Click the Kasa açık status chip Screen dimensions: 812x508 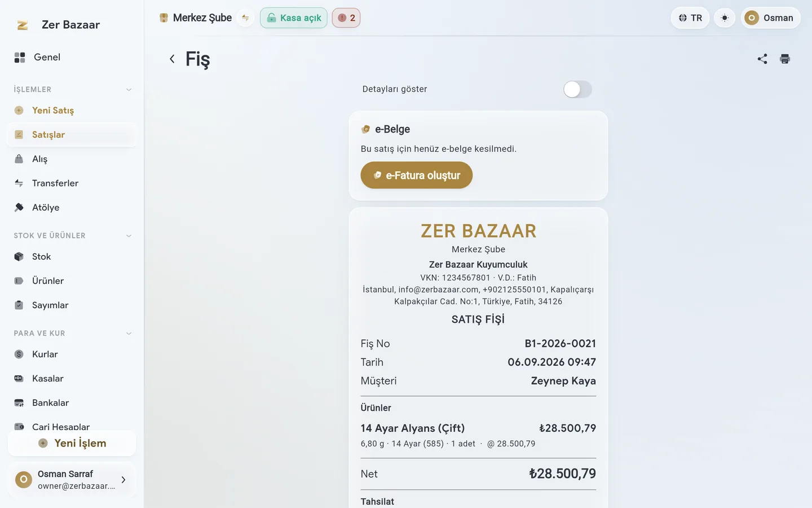click(x=294, y=18)
